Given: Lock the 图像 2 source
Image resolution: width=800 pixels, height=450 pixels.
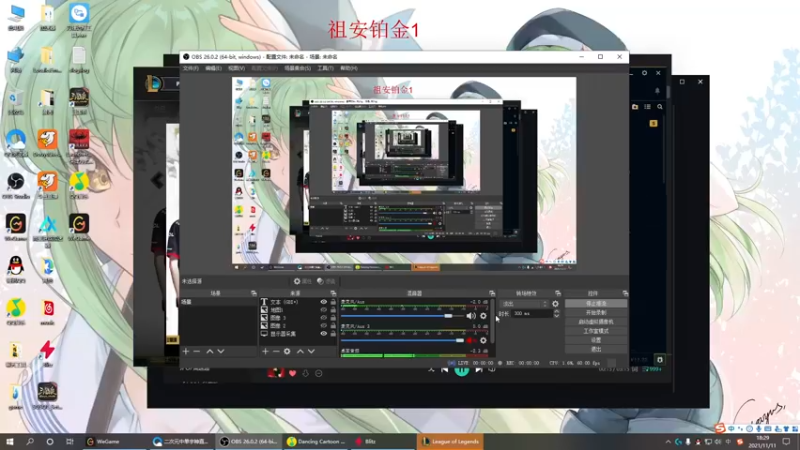Looking at the screenshot, I should coord(333,326).
